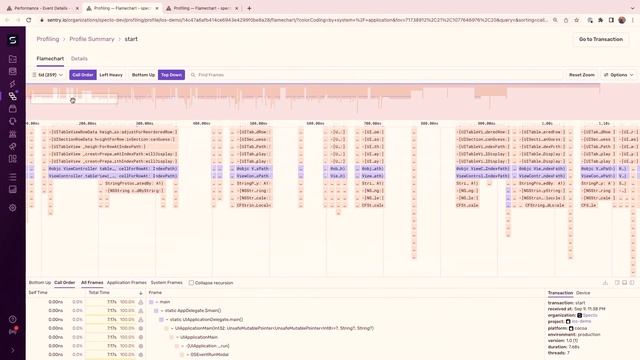Collapse the -[UIApplication _run] tree row

(182, 346)
